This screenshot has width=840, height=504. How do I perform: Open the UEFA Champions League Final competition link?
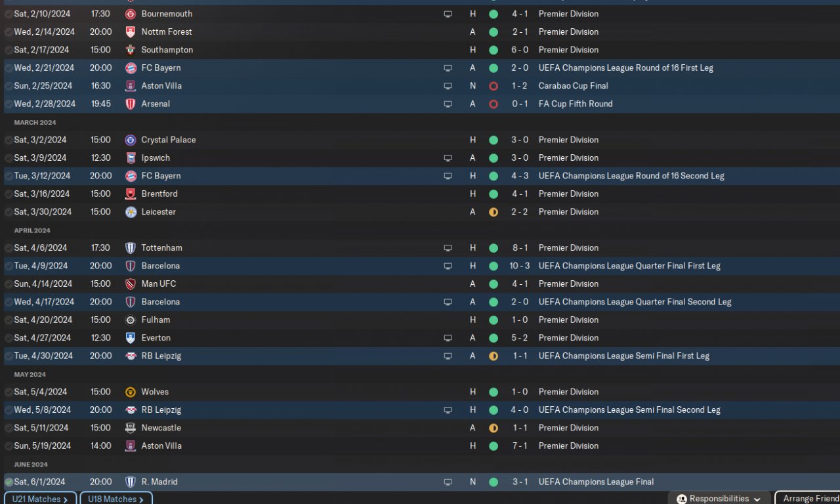click(x=596, y=482)
